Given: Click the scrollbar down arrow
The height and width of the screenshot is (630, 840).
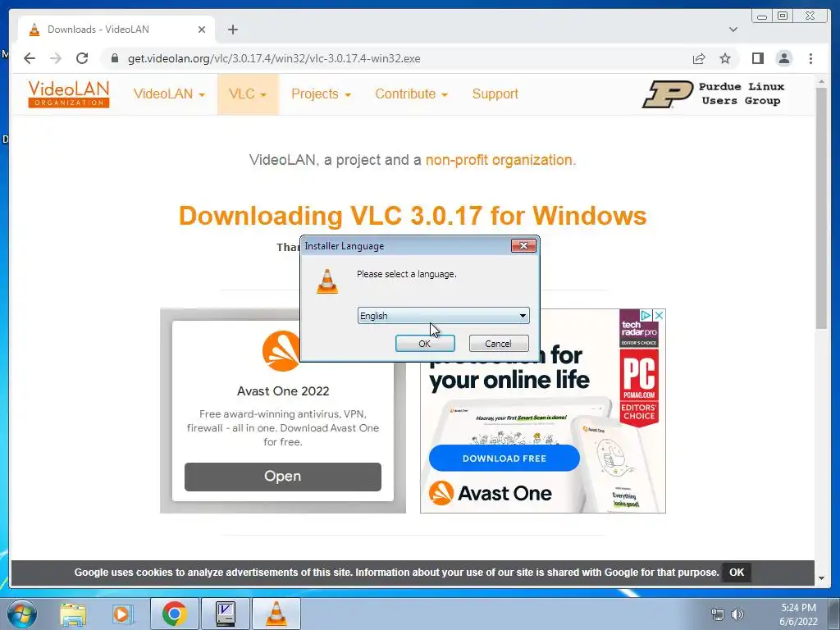Looking at the screenshot, I should pyautogui.click(x=821, y=578).
